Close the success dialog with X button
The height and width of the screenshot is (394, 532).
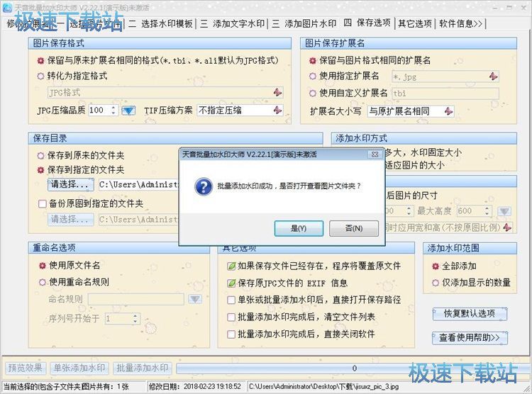tap(375, 154)
